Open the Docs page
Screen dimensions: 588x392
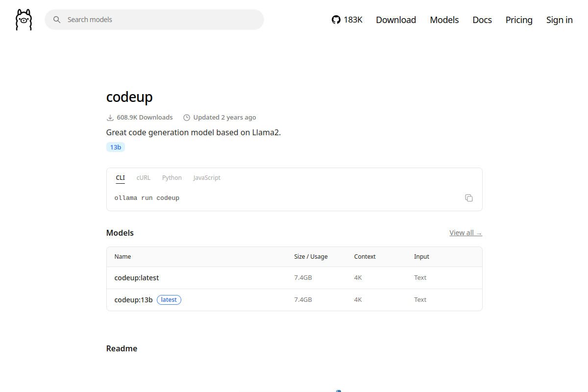tap(482, 20)
